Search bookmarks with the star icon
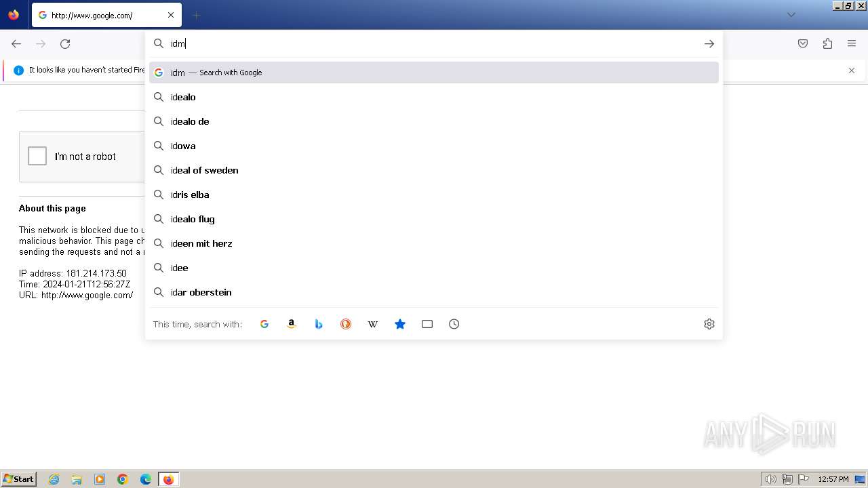 tap(400, 324)
